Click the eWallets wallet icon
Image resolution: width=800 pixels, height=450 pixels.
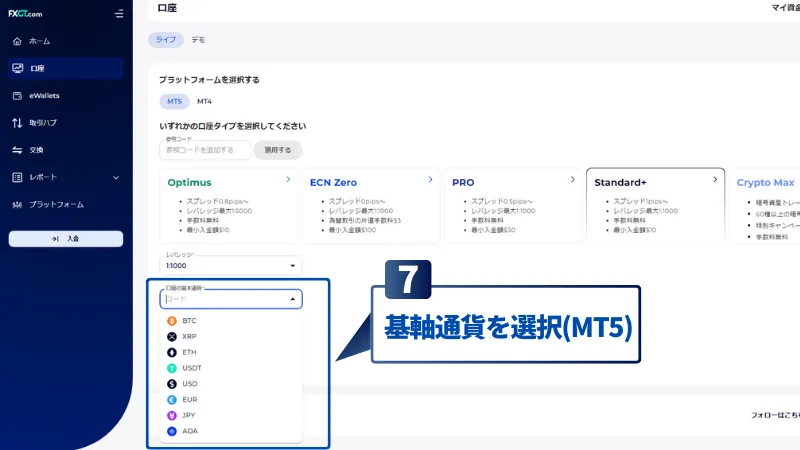(17, 96)
